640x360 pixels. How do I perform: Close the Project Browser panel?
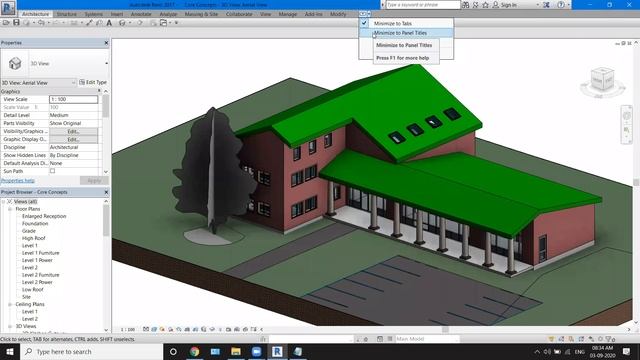pyautogui.click(x=107, y=192)
